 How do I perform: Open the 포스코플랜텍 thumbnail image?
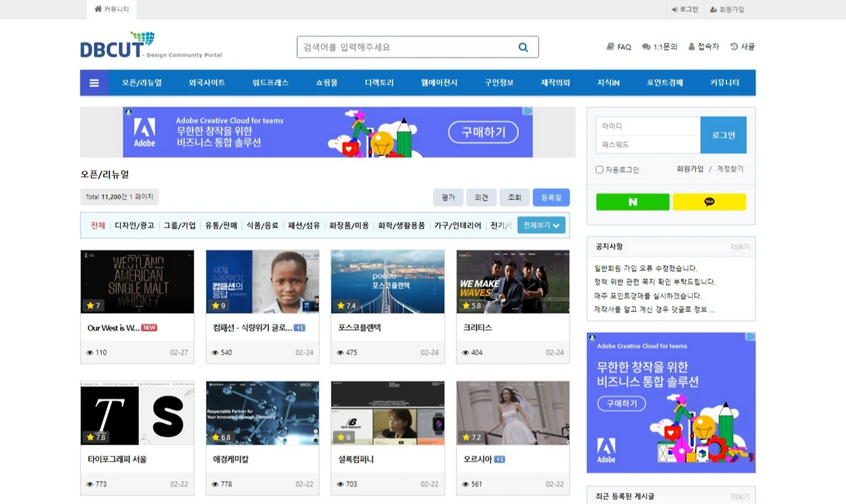click(x=388, y=281)
